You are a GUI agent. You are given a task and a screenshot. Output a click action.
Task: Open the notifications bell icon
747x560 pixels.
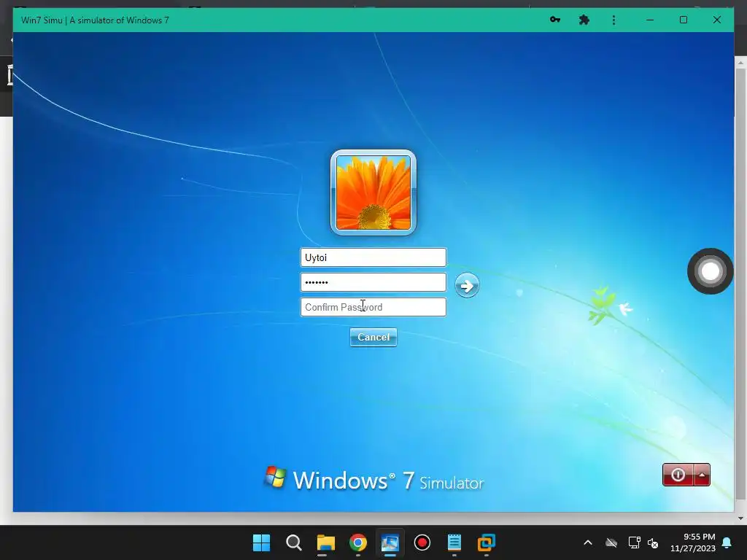point(727,542)
